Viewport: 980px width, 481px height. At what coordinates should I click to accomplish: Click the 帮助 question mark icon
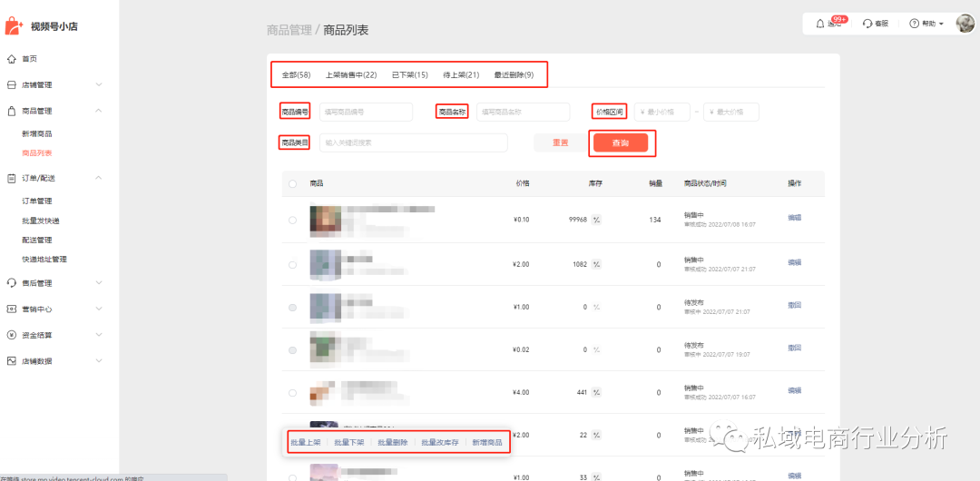[x=915, y=24]
